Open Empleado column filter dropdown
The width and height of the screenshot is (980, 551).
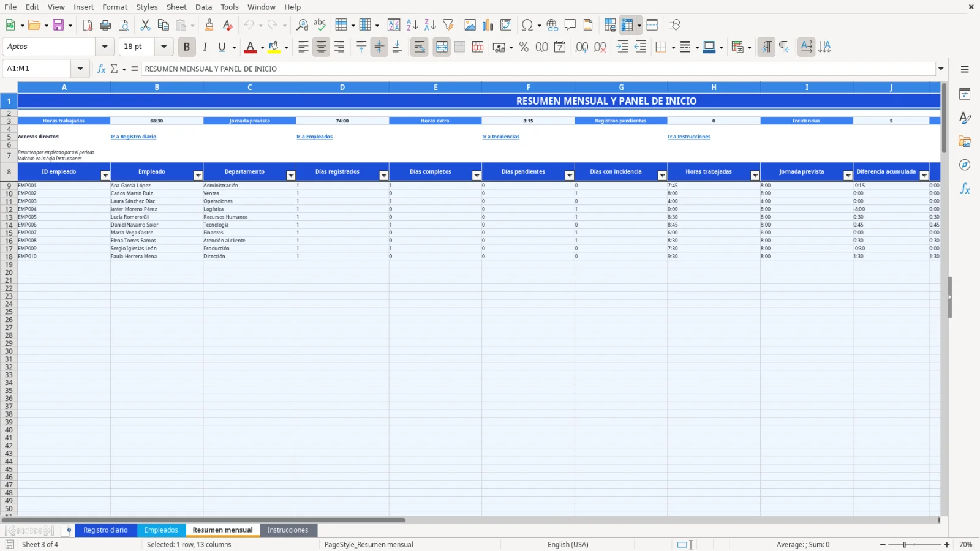pos(198,176)
